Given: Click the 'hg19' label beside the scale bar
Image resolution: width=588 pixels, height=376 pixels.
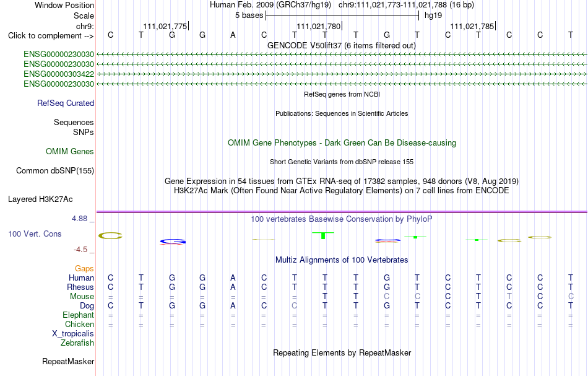Looking at the screenshot, I should [x=433, y=15].
